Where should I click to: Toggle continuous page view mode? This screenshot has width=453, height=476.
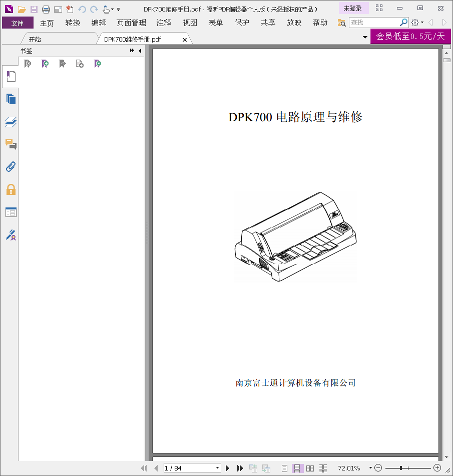point(297,468)
